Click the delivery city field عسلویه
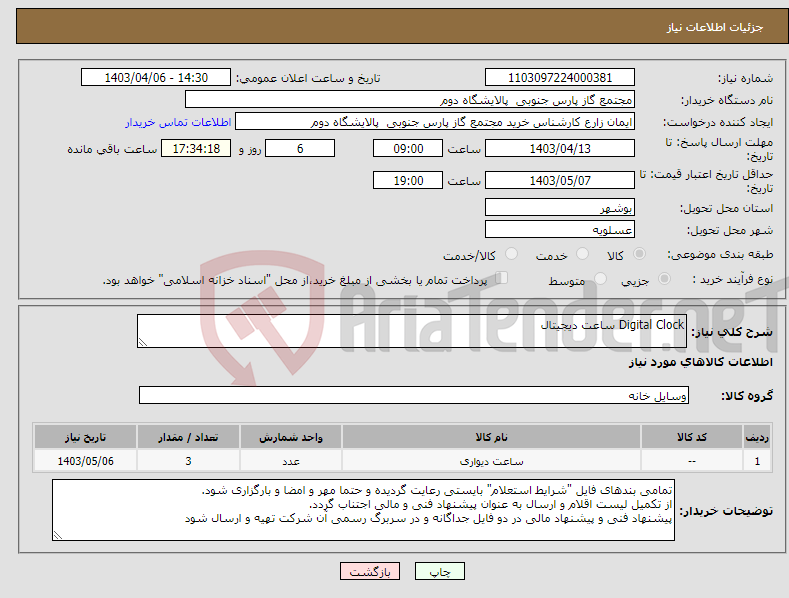The image size is (789, 598). [x=560, y=230]
